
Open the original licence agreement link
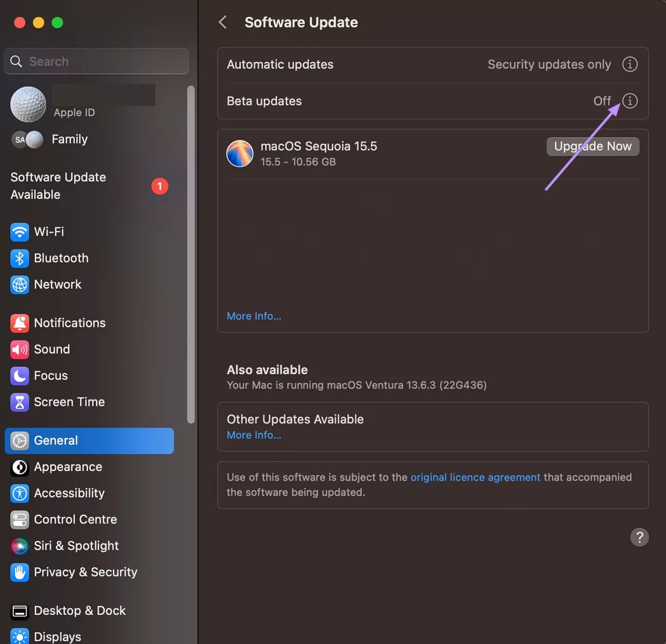tap(475, 477)
